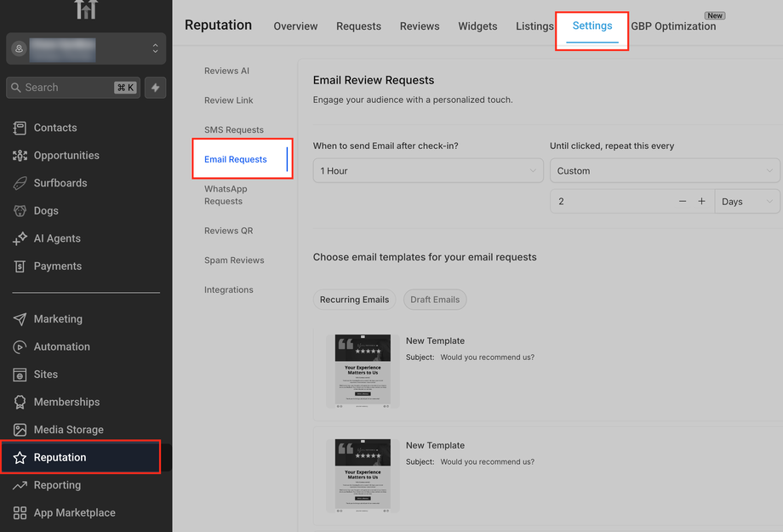
Task: Open the Reviews tab
Action: [420, 26]
